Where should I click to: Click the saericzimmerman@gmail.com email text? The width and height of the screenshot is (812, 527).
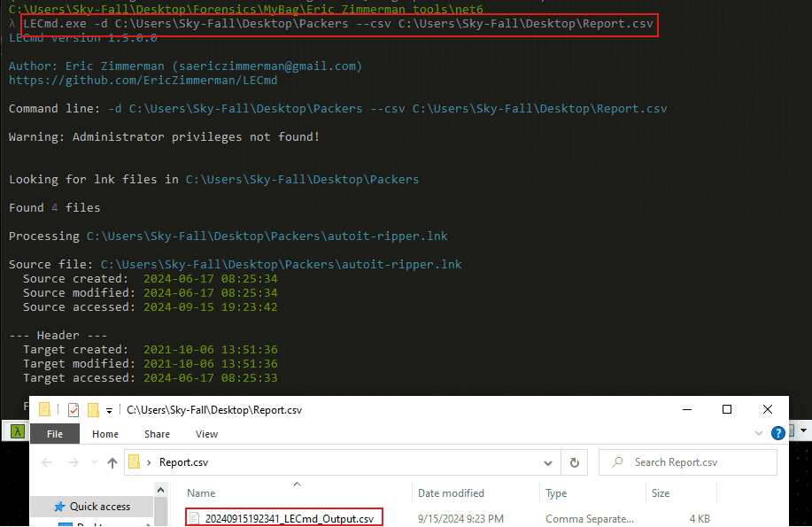point(267,66)
